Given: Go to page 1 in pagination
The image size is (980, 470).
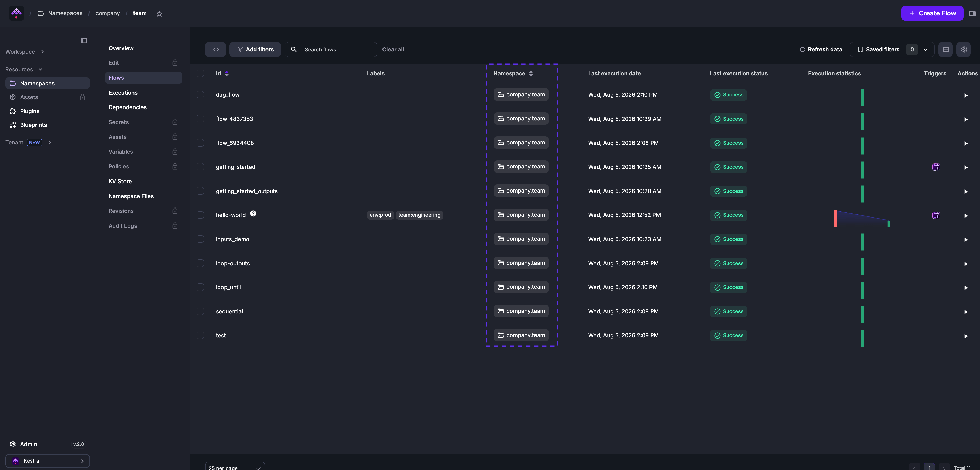Looking at the screenshot, I should [929, 467].
